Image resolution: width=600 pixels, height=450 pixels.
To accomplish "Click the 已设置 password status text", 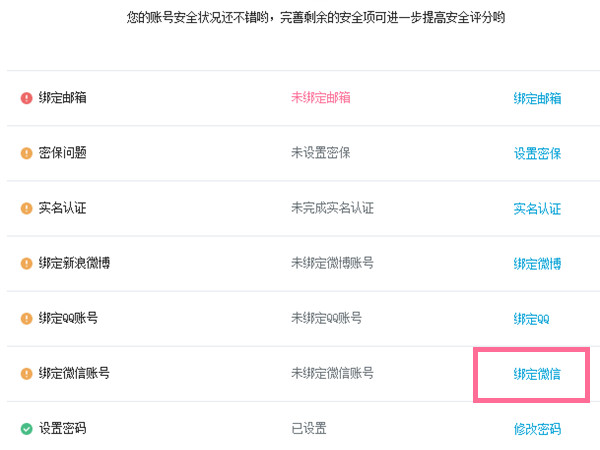I will point(308,428).
